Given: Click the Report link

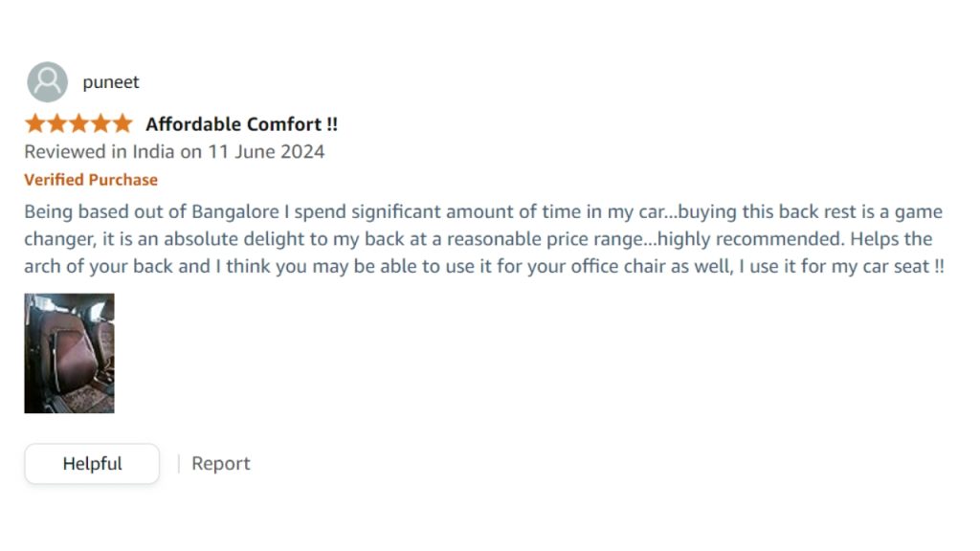Looking at the screenshot, I should coord(221,464).
